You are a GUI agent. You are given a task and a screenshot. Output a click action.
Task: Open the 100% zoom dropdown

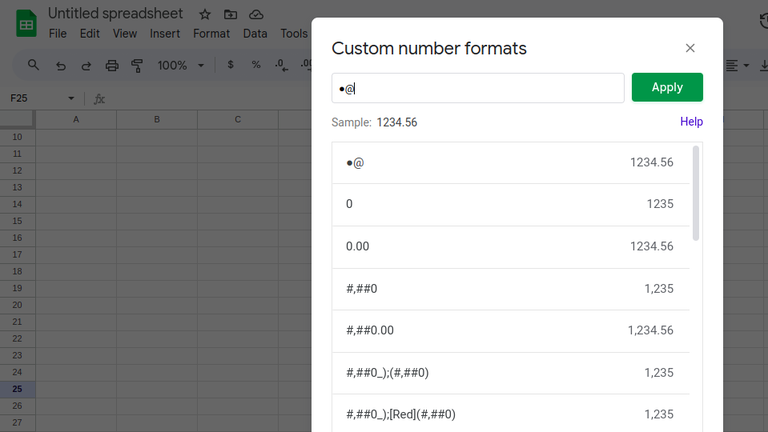(180, 65)
